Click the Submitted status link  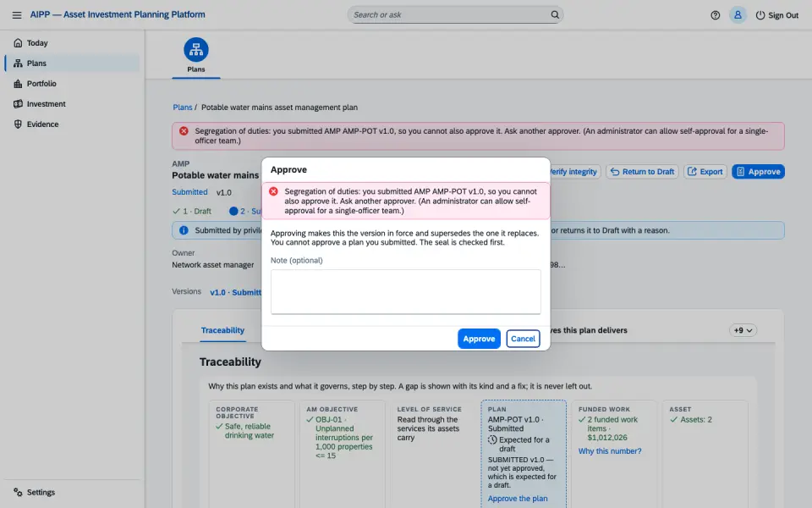pos(189,192)
